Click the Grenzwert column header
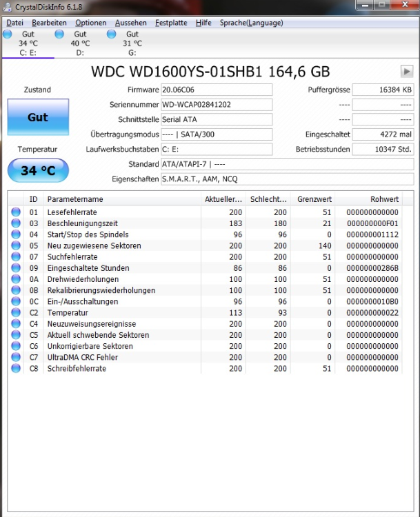This screenshot has height=517, width=420. [313, 199]
